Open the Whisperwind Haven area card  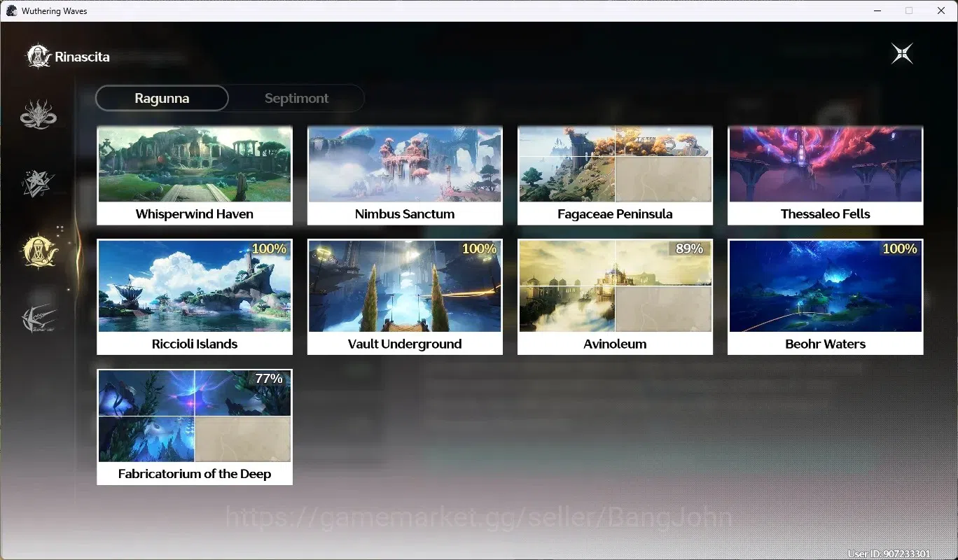pyautogui.click(x=195, y=176)
